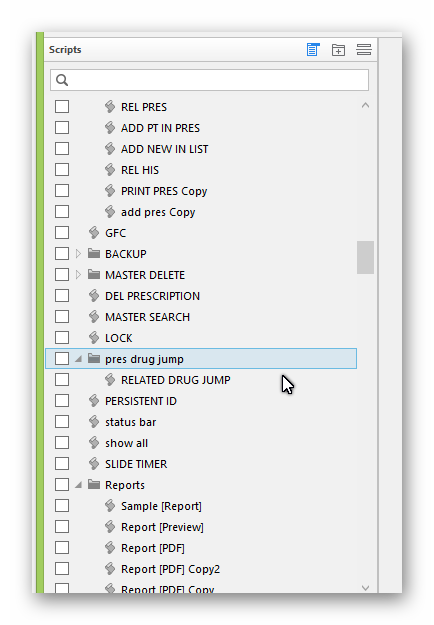Select the RELATED DUG JUMP script
Screen dimensions: 434x625
176,380
